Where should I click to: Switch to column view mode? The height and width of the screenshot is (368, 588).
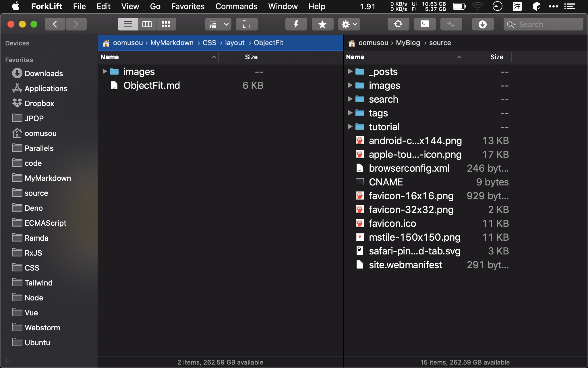[x=147, y=24]
